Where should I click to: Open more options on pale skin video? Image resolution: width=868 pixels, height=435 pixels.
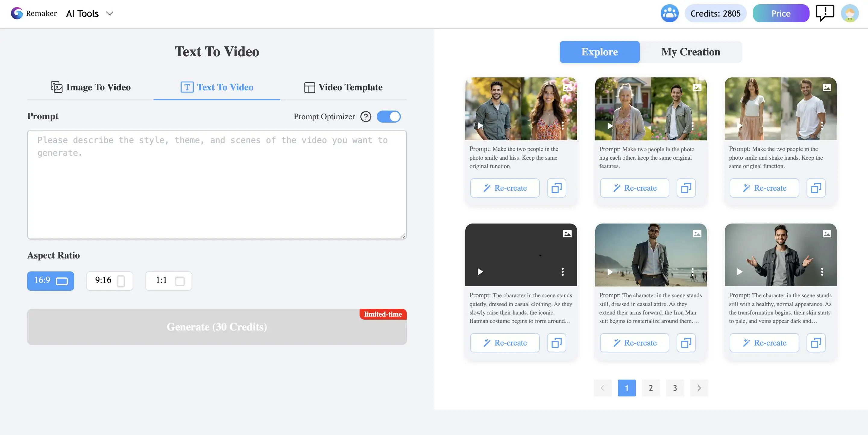[822, 272]
